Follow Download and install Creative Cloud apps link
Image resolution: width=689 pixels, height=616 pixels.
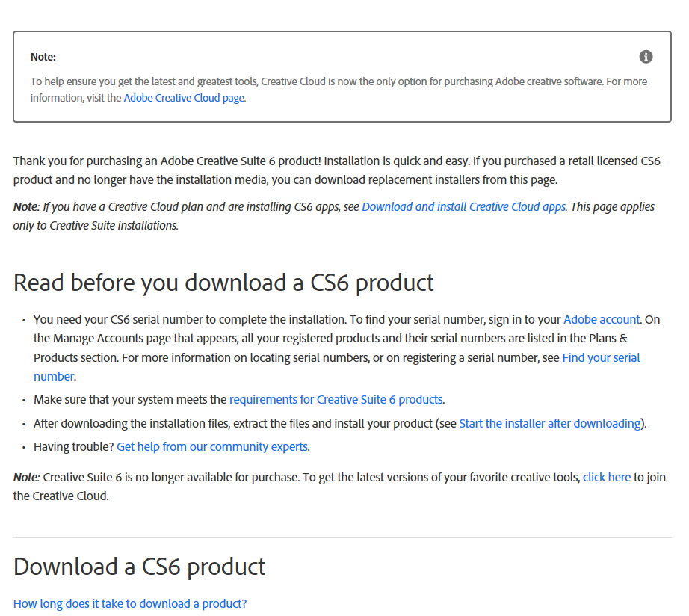(464, 207)
